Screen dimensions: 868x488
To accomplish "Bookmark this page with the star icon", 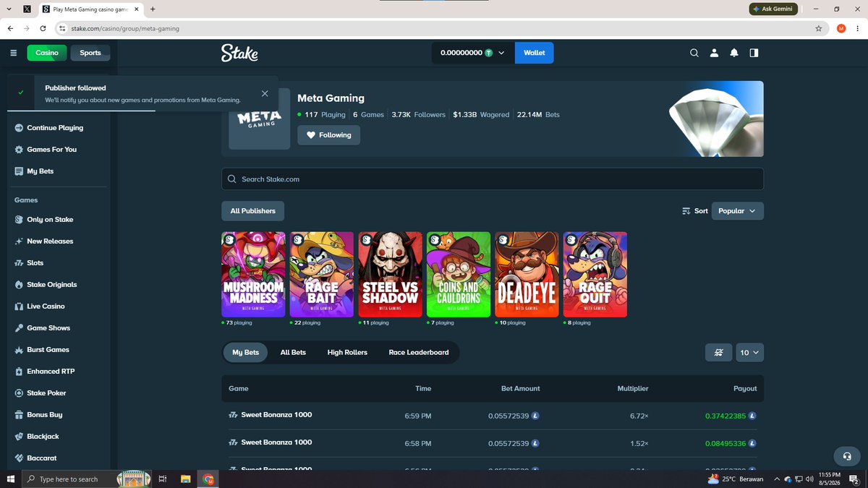I will tap(818, 29).
